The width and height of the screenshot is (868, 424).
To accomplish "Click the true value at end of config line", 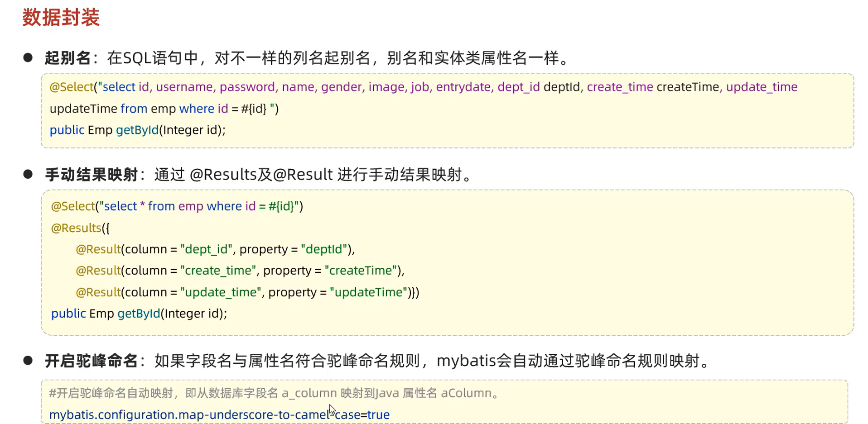I will tap(380, 414).
